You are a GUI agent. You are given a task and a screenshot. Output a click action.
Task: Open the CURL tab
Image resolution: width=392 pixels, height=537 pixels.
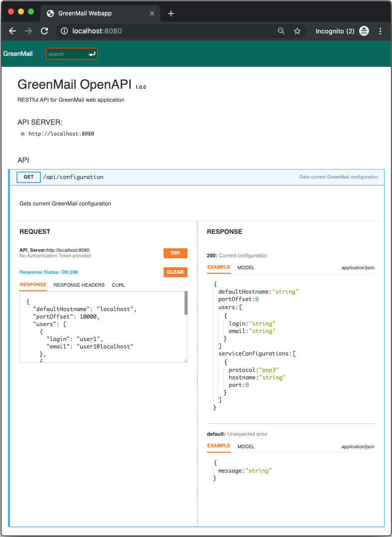(118, 285)
